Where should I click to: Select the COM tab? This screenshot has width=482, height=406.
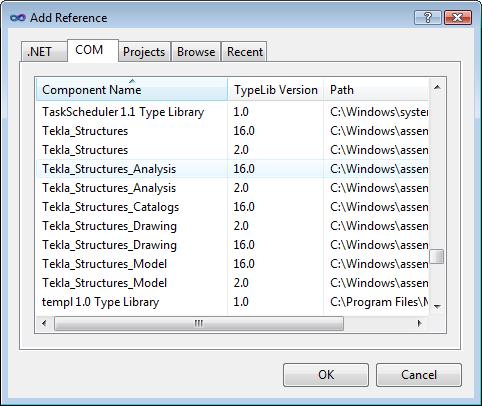click(x=93, y=50)
